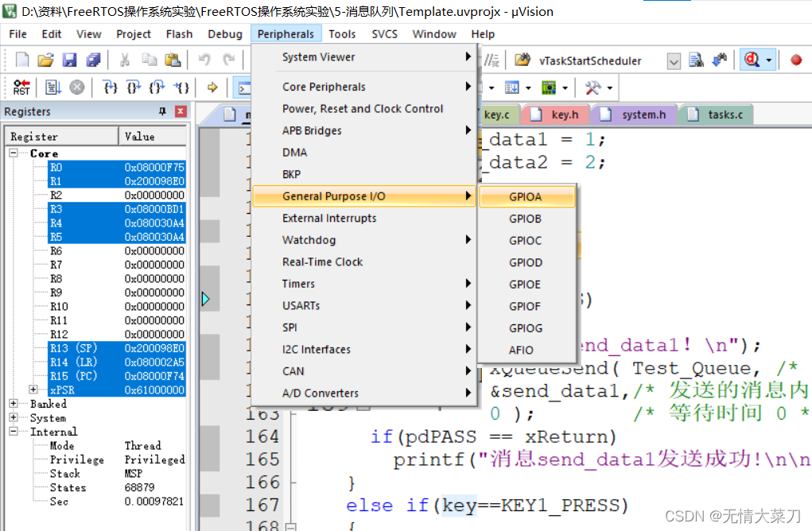Pin the Registers panel with the pushpin
The width and height of the screenshot is (812, 531).
(x=162, y=111)
